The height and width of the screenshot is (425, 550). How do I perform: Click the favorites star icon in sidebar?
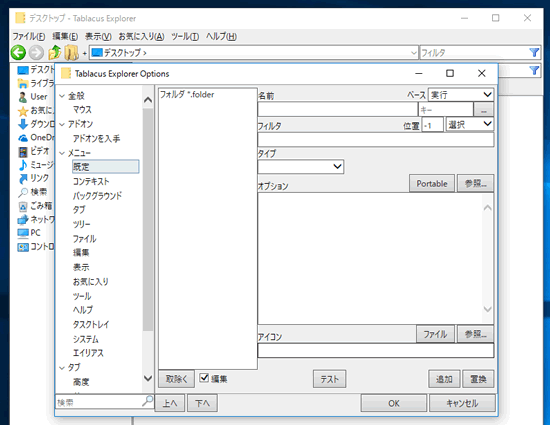coord(23,111)
